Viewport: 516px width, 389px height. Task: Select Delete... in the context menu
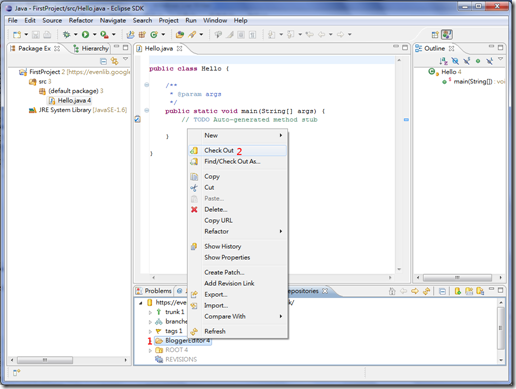(238, 210)
